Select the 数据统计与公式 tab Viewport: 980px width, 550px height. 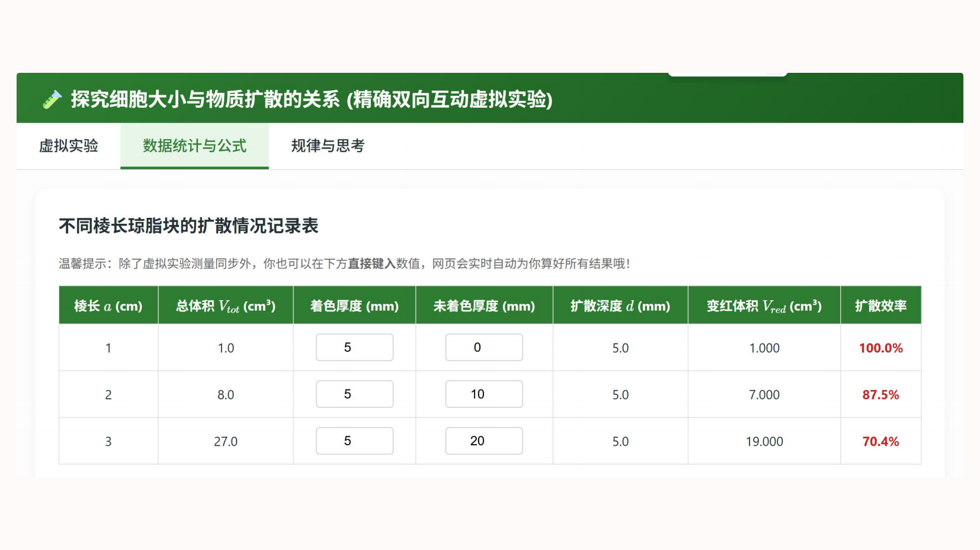(x=194, y=146)
